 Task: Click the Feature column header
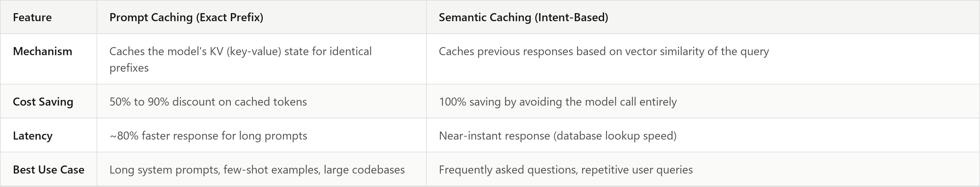tap(32, 17)
